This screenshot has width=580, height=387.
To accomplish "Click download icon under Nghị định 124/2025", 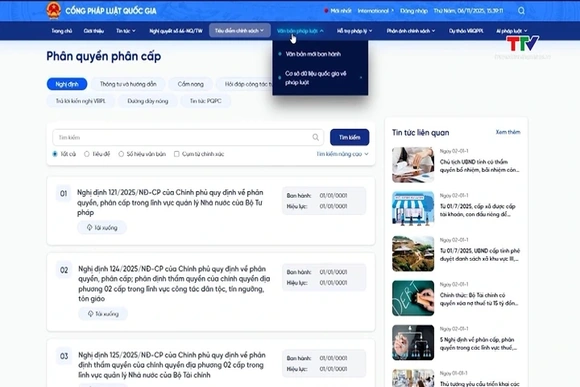I will (x=91, y=314).
